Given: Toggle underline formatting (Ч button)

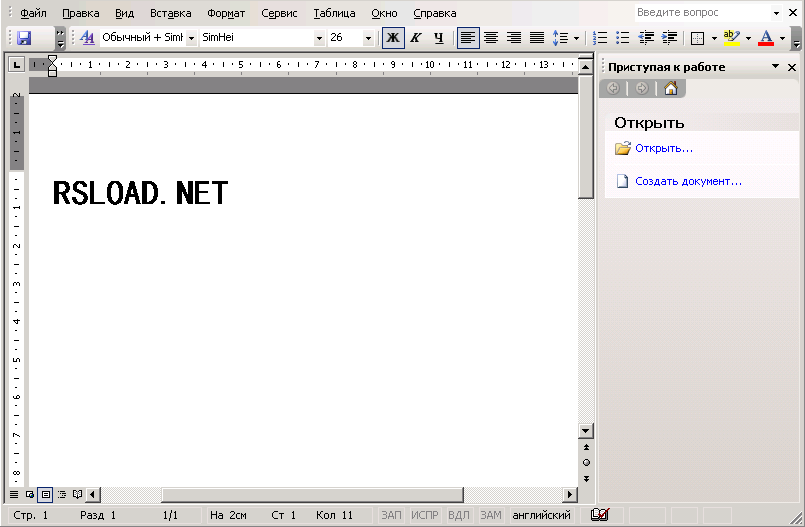Looking at the screenshot, I should click(438, 38).
